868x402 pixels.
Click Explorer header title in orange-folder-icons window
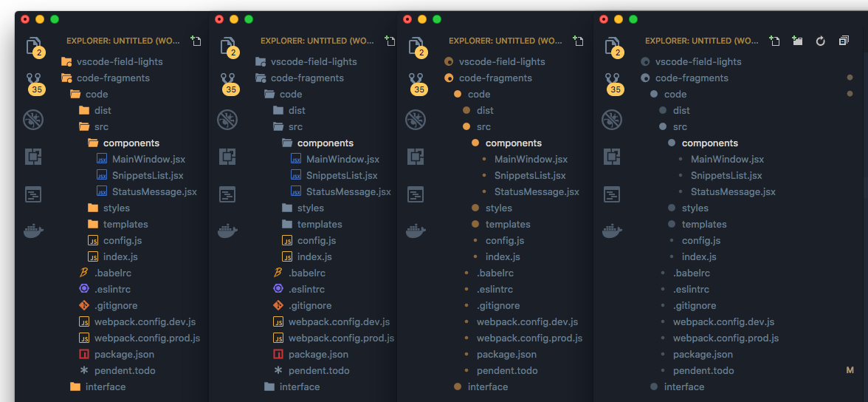pos(123,41)
